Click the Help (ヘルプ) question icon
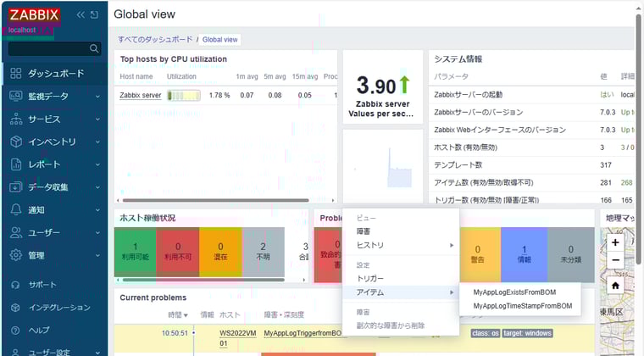 pyautogui.click(x=15, y=330)
